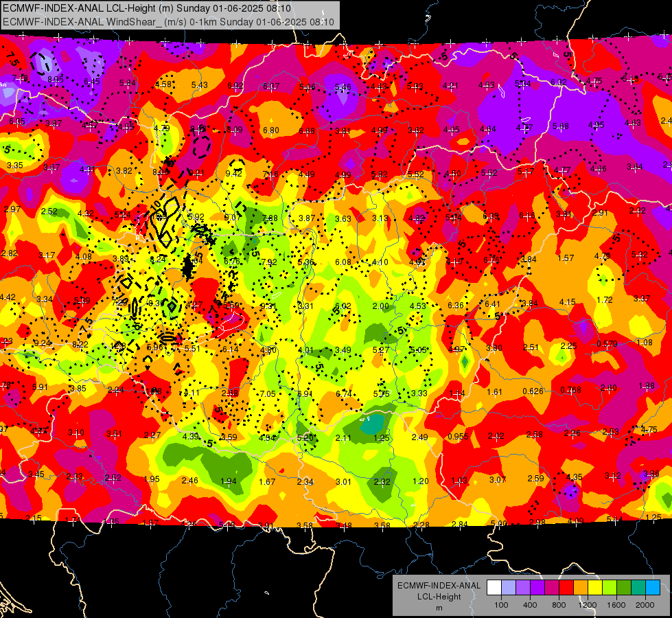Screen dimensions: 672x618
Task: Click wind shear value 6.37
Action: pyautogui.click(x=271, y=87)
